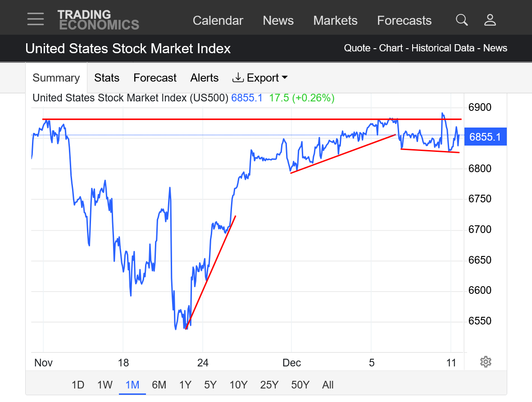
Task: Switch chart range to 6M
Action: [159, 385]
